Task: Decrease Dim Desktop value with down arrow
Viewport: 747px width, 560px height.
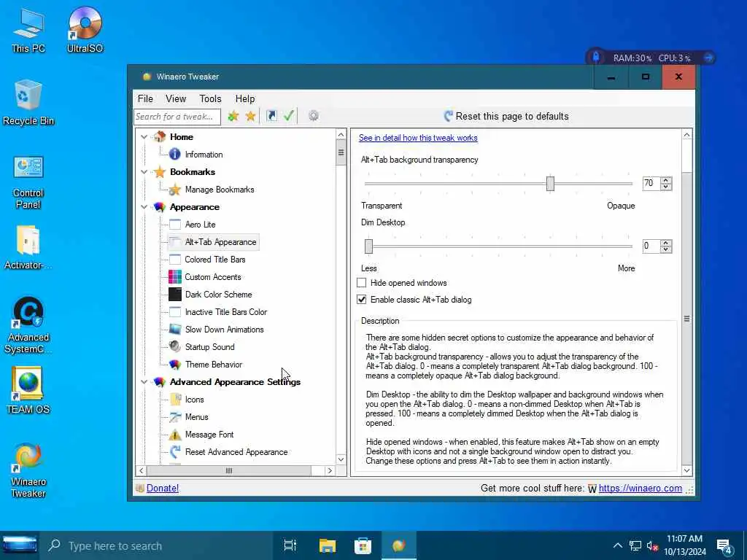Action: pyautogui.click(x=666, y=249)
